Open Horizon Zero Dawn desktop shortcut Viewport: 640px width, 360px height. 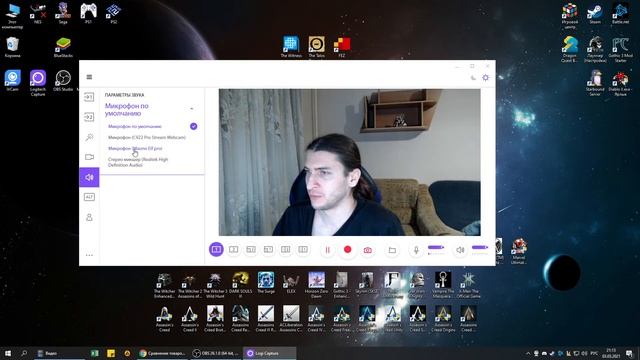(x=316, y=285)
